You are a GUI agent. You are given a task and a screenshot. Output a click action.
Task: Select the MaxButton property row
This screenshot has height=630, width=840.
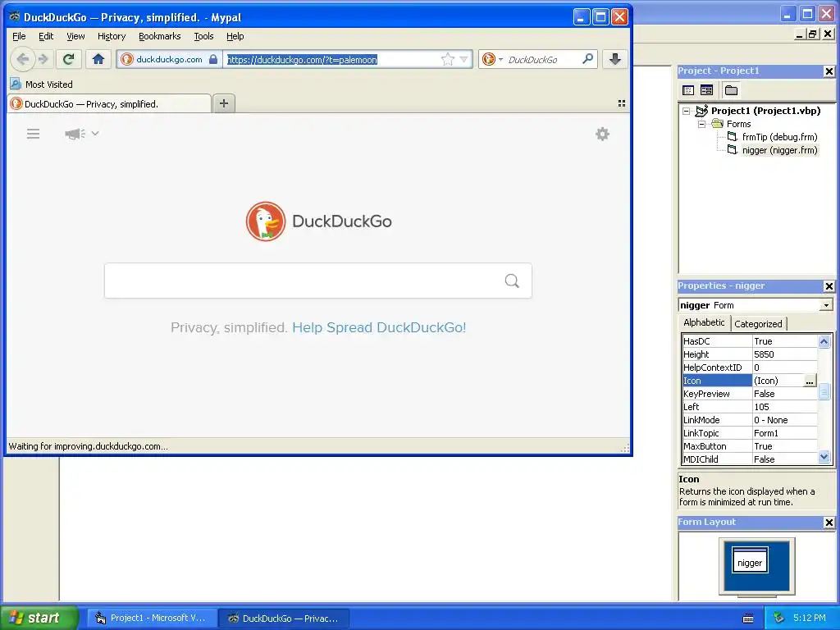tap(750, 446)
